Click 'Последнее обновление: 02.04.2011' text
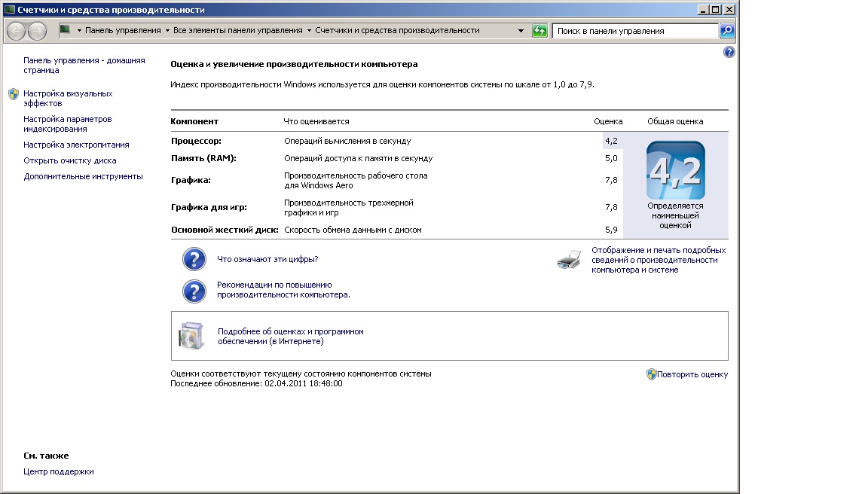The image size is (868, 494). pos(256,384)
